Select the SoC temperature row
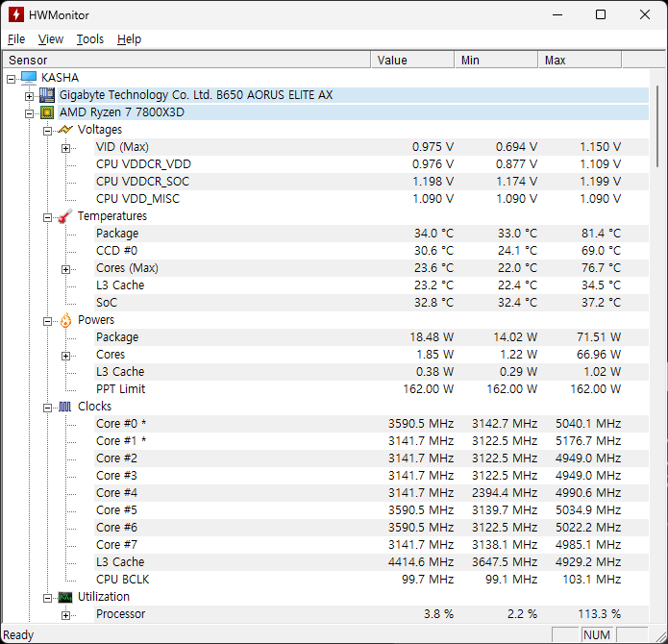 coord(371,303)
